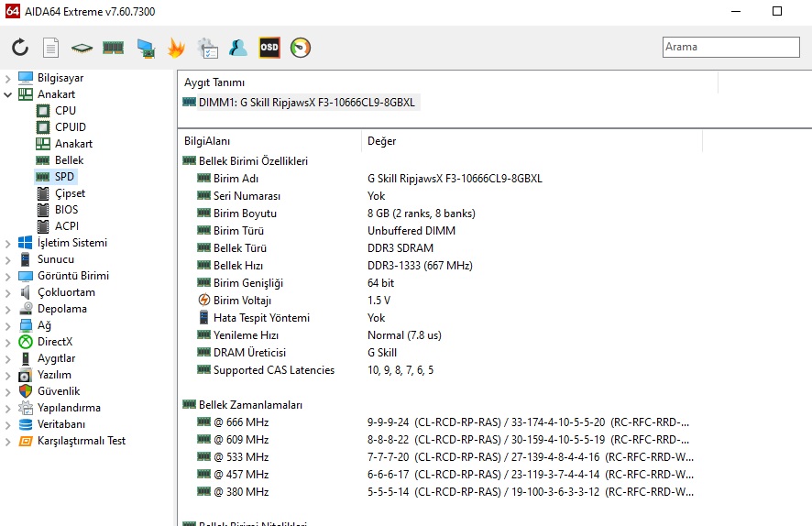Screen dimensions: 812x526
Task: Open the Çipset tree item
Action: (x=70, y=193)
